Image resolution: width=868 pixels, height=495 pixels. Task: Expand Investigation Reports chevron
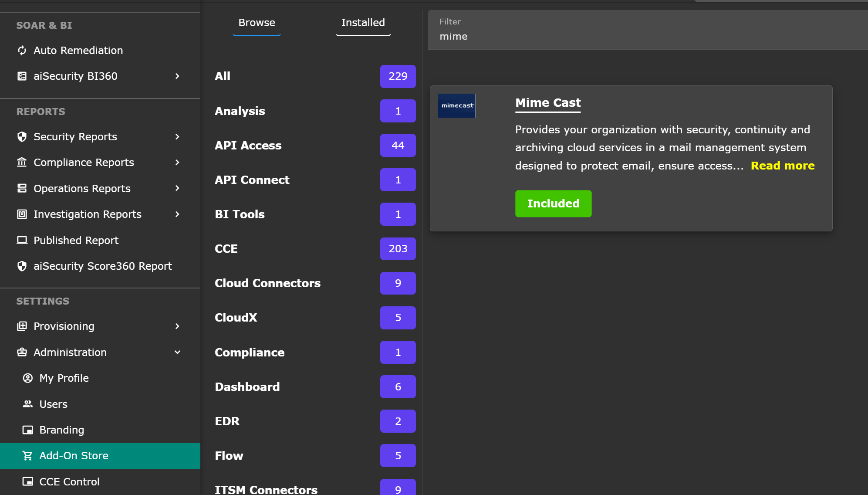click(177, 214)
